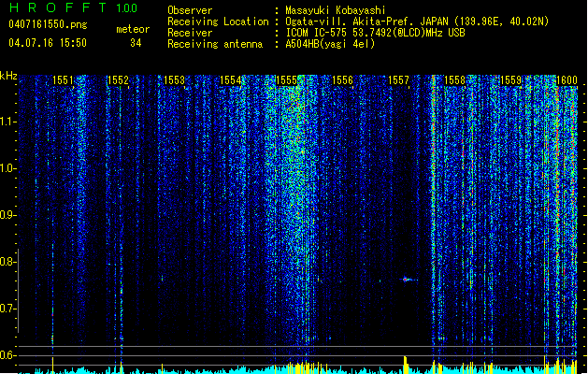Click the 0.6 kHz axis label
The image size is (588, 374).
8,355
